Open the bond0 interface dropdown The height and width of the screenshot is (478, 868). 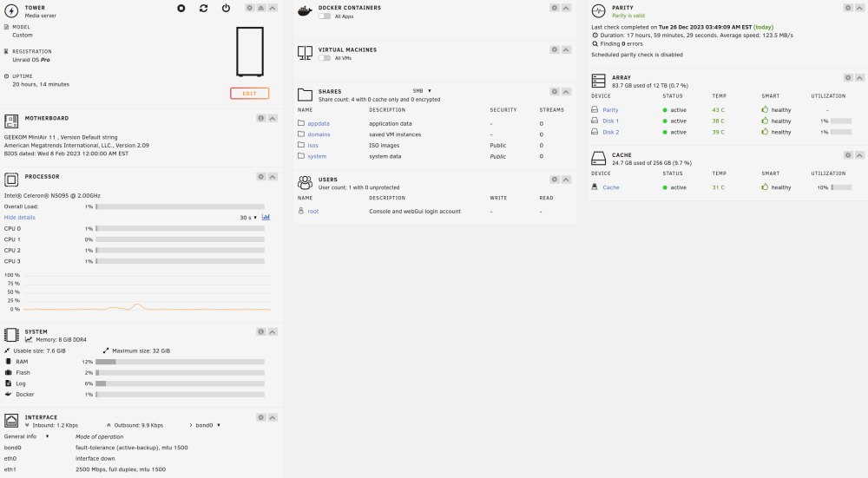tap(207, 425)
